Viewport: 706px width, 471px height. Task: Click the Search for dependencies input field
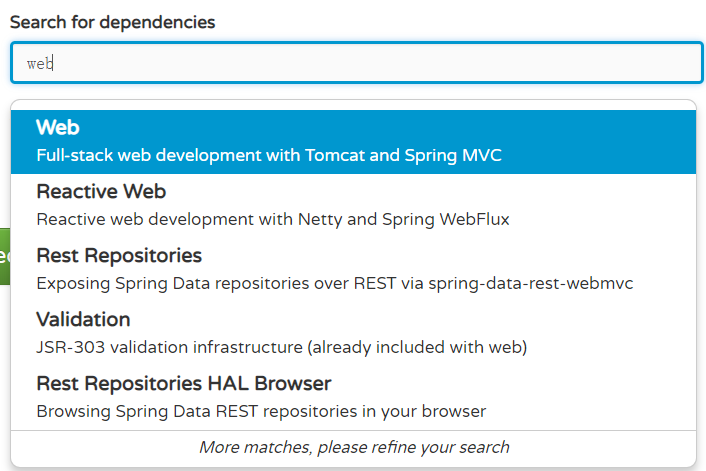(x=356, y=63)
